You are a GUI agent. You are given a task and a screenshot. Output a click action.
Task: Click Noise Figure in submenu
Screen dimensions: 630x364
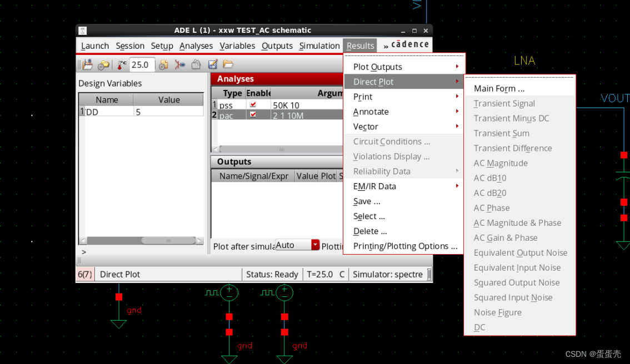(x=519, y=312)
